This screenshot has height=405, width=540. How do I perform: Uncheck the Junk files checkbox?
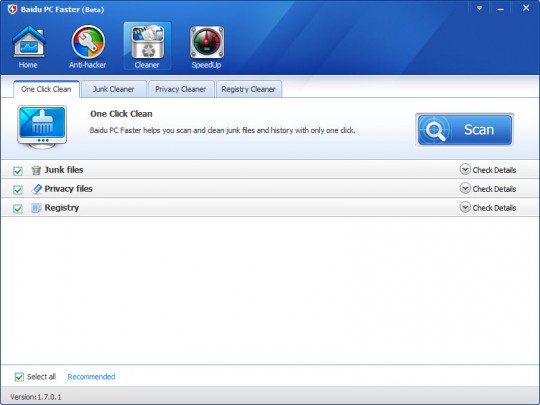pos(18,171)
